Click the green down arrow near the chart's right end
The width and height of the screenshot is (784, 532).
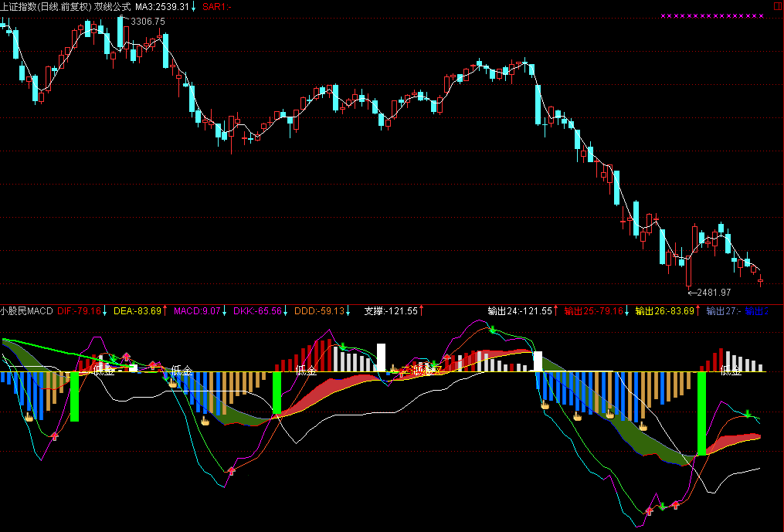click(748, 414)
